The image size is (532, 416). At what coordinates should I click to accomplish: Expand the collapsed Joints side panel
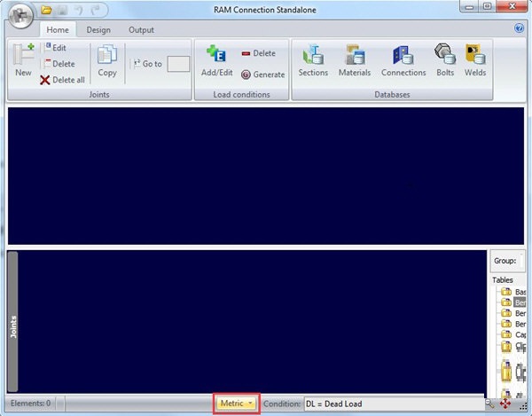tap(13, 322)
